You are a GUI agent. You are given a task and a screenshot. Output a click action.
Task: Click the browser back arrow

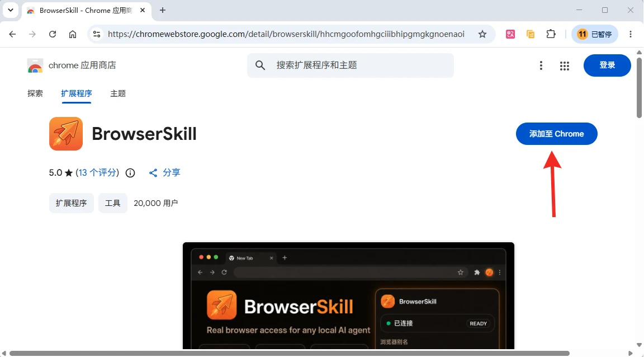(12, 34)
